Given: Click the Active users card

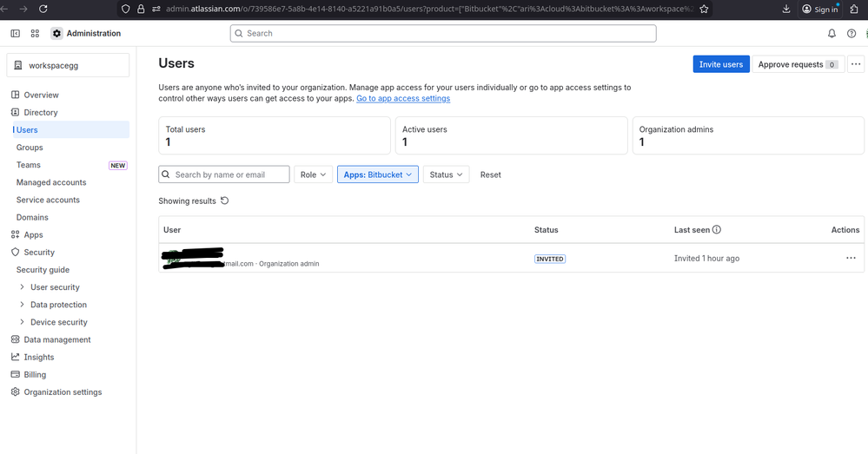Looking at the screenshot, I should [x=512, y=135].
